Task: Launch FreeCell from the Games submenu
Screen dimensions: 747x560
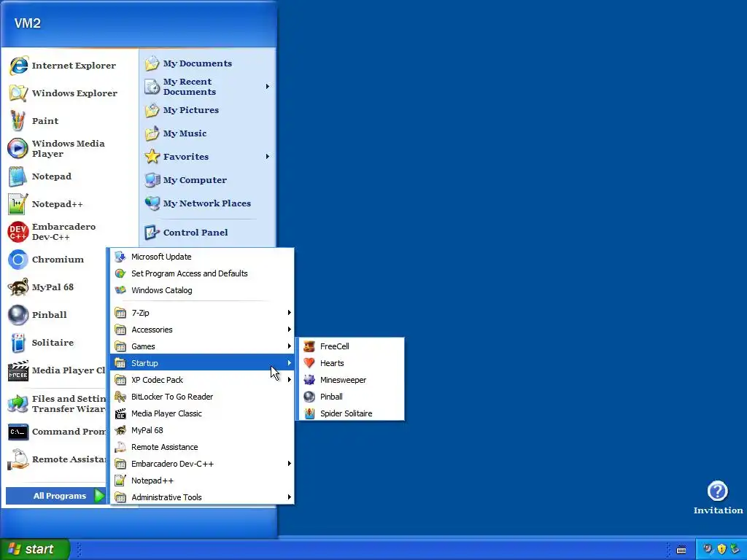Action: click(x=351, y=346)
